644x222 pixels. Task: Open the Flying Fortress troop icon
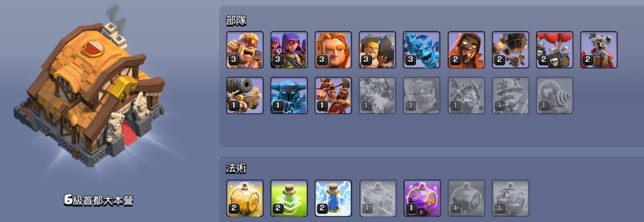tap(599, 50)
